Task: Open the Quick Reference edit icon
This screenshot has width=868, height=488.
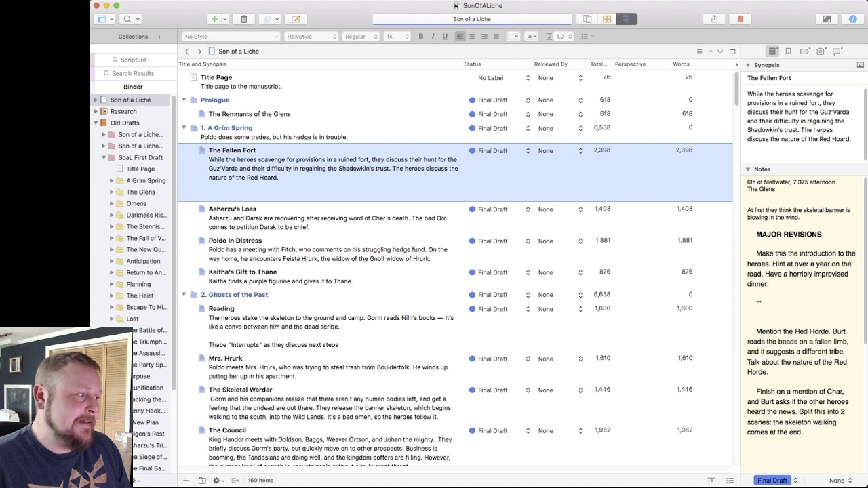Action: pos(296,19)
